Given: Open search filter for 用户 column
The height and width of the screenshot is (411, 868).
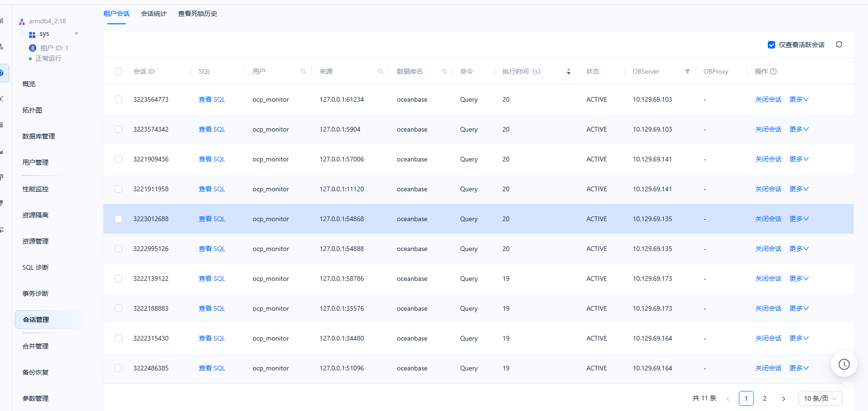Looking at the screenshot, I should 303,71.
